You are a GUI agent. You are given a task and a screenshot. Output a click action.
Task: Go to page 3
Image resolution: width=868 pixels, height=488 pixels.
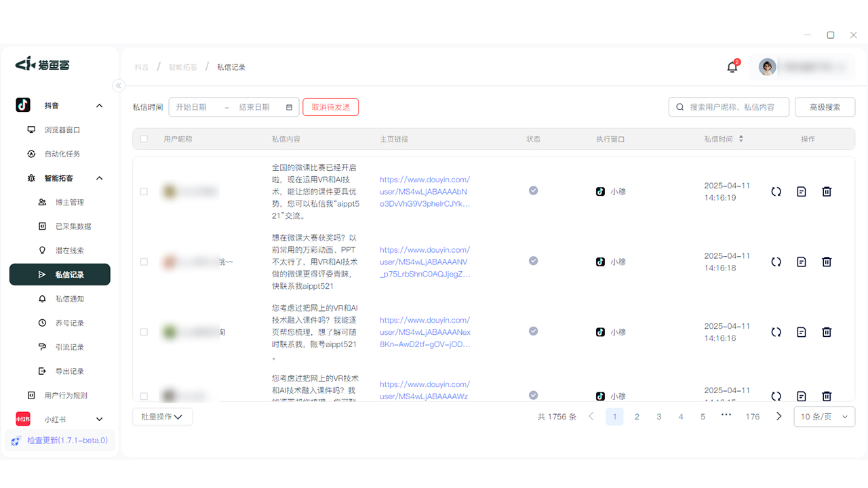click(658, 417)
